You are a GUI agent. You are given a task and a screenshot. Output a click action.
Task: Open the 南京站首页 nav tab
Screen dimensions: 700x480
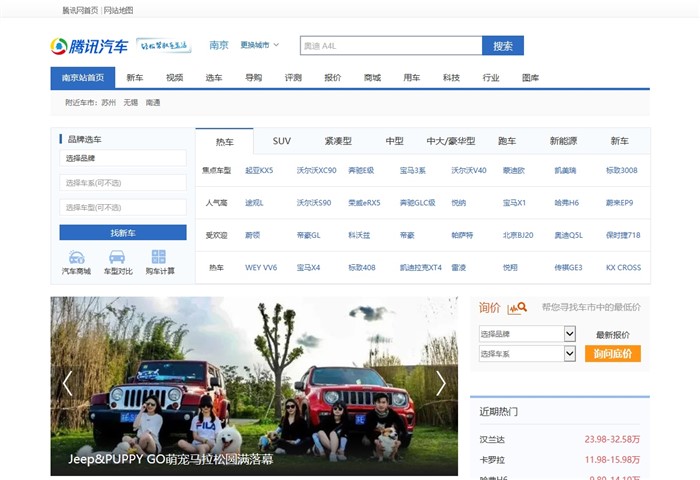(83, 78)
